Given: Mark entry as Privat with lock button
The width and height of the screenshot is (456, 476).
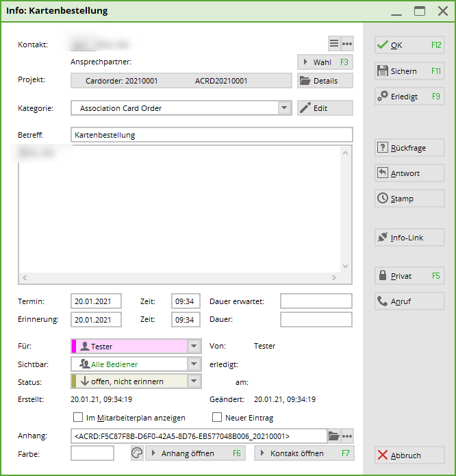Looking at the screenshot, I should click(409, 276).
